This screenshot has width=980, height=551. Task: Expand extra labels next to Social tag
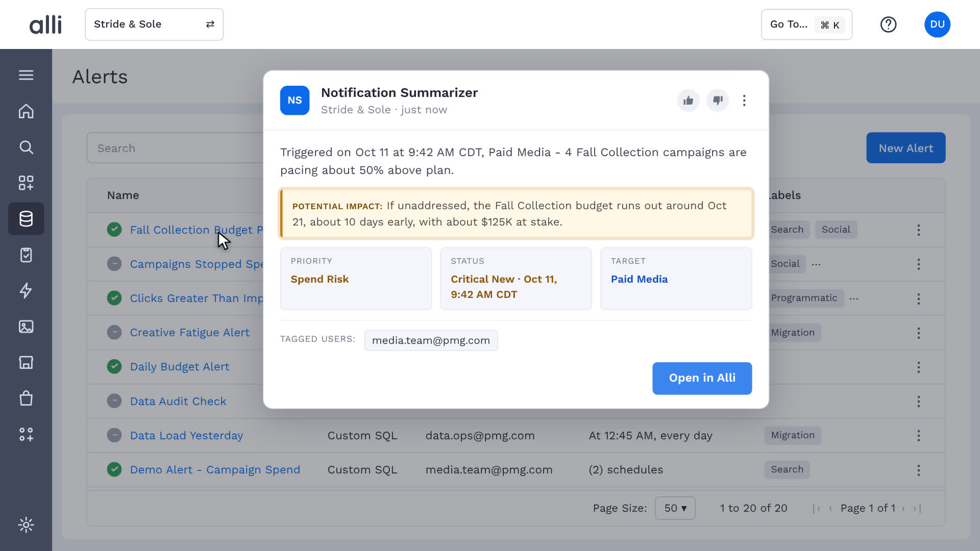(x=816, y=264)
